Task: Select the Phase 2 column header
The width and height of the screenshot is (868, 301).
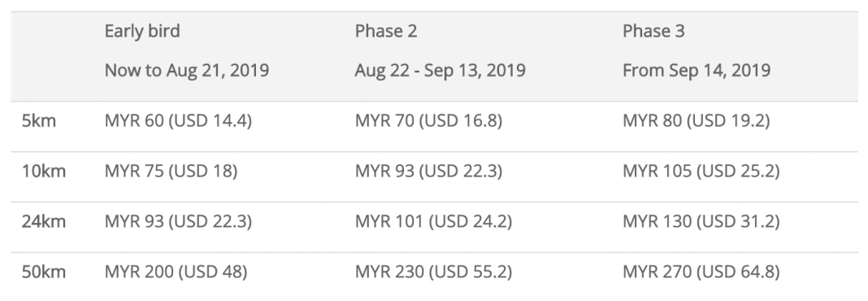Action: 386,31
